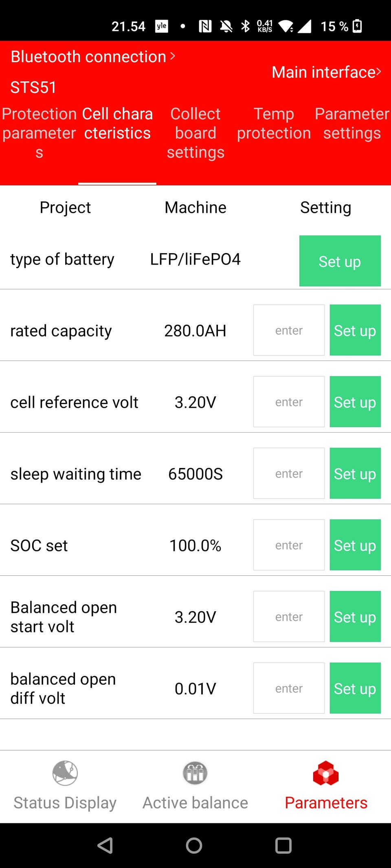Screen dimensions: 391x868
Task: Tap the Bluetooth status bar icon
Action: pyautogui.click(x=245, y=26)
